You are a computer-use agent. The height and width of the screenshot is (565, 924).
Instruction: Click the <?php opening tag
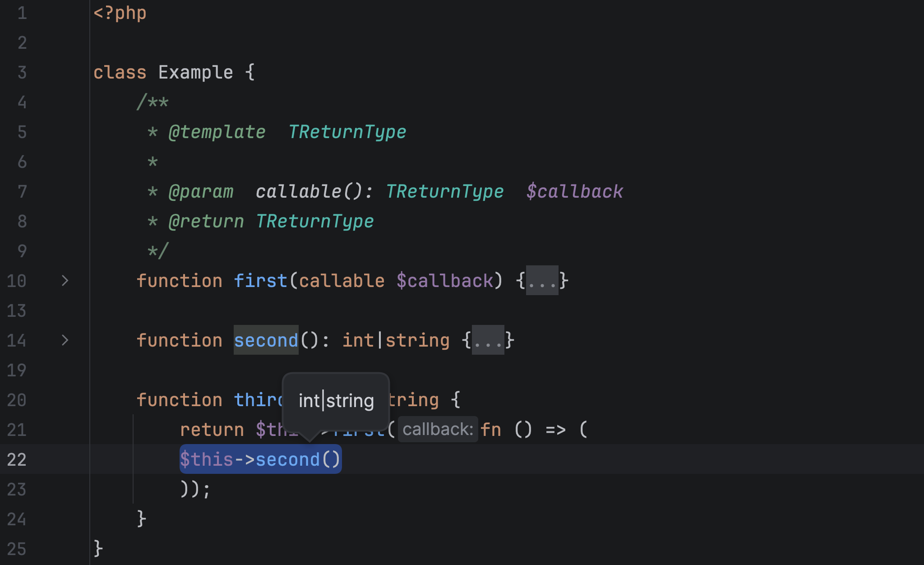[120, 13]
